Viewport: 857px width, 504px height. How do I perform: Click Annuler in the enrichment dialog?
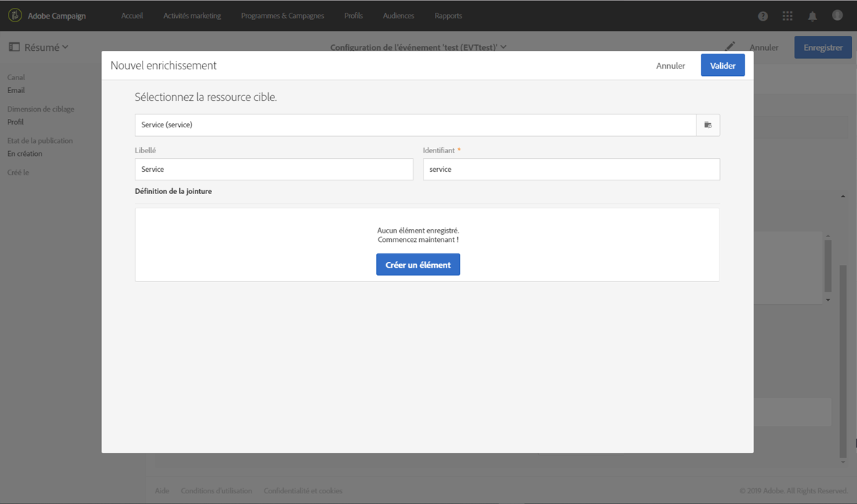(x=671, y=66)
